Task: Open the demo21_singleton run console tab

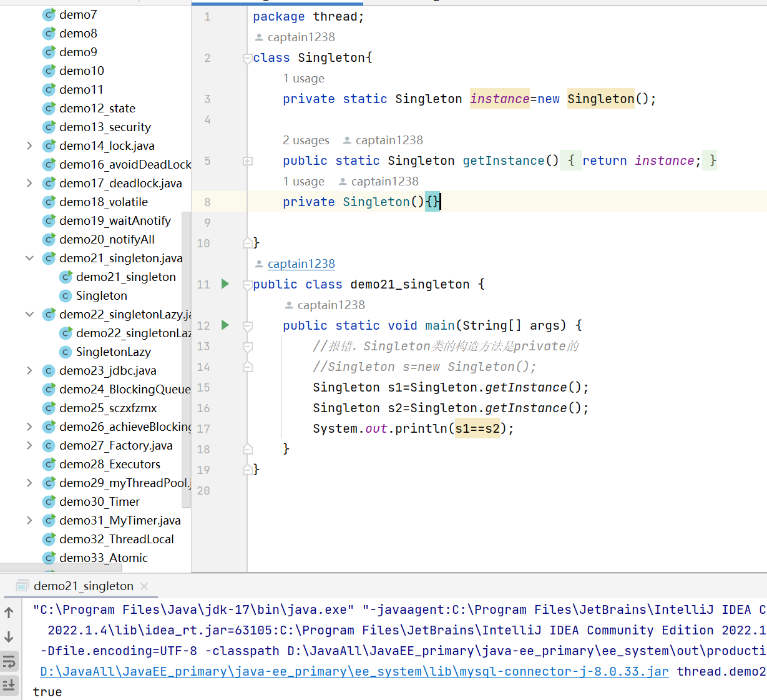Action: [x=83, y=586]
